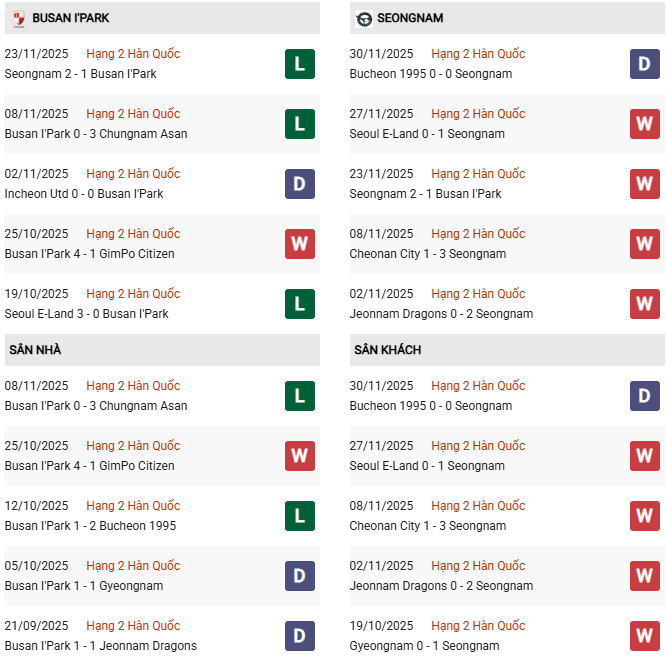Screen dimensions: 666x660
Task: Click Hạng 2 Hàn Quốc link dated 21/09/2025
Action: (133, 626)
